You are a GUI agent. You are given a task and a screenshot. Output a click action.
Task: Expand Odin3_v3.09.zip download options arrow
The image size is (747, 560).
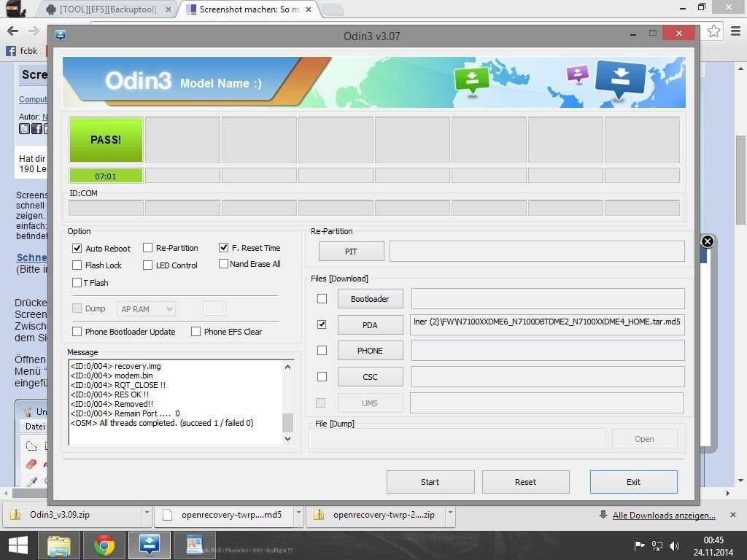tap(147, 513)
